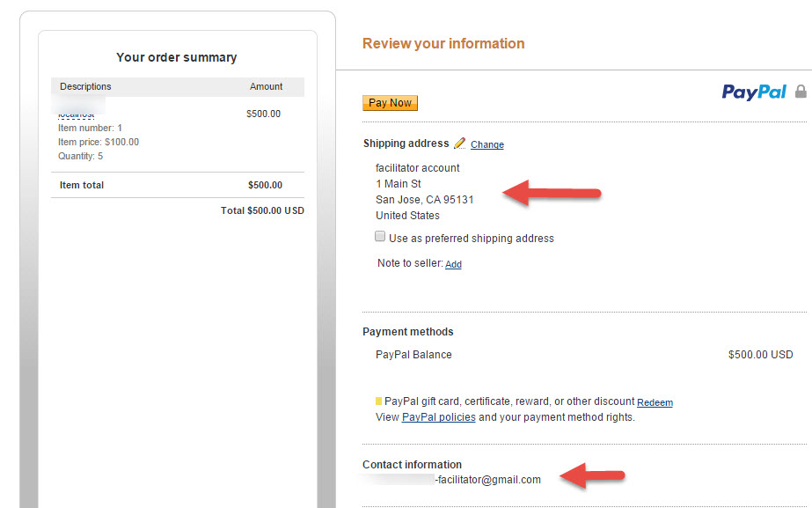Click the Payment methods heading
The height and width of the screenshot is (508, 812).
click(x=407, y=332)
